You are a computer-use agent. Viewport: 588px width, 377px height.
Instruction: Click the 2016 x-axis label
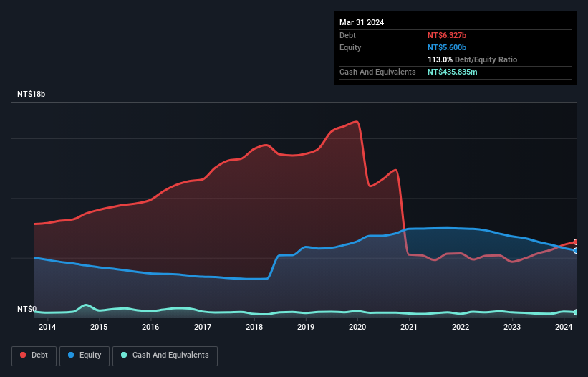click(150, 327)
